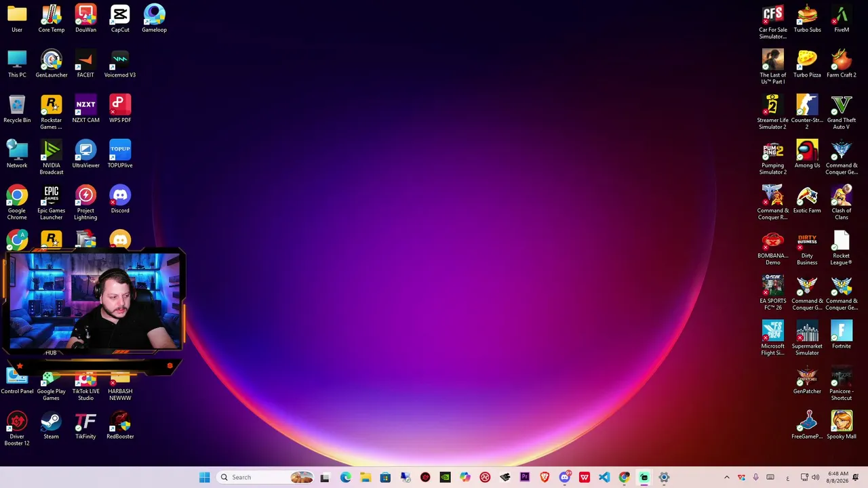Launch UltraViewer from the desktop
This screenshot has height=488, width=868.
85,154
